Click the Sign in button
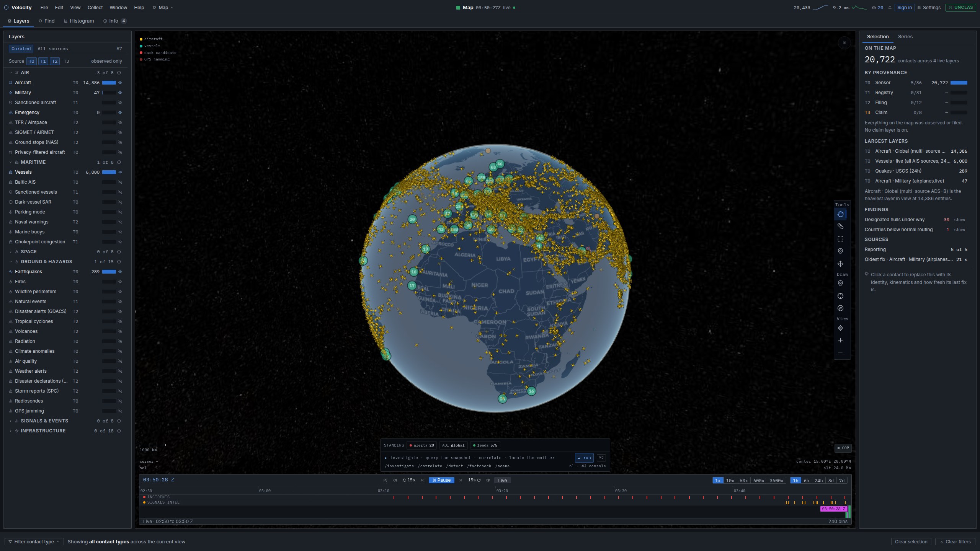 (x=904, y=8)
